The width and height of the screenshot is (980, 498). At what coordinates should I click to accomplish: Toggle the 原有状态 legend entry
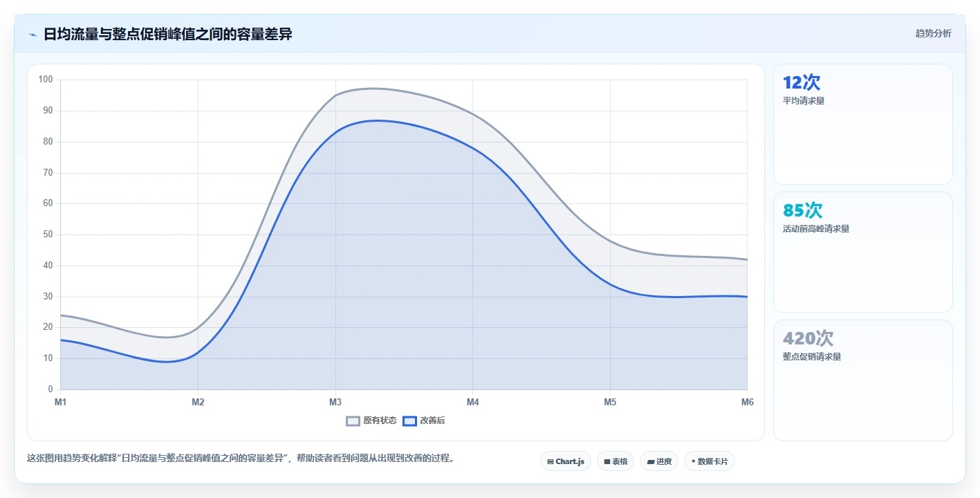pos(371,421)
